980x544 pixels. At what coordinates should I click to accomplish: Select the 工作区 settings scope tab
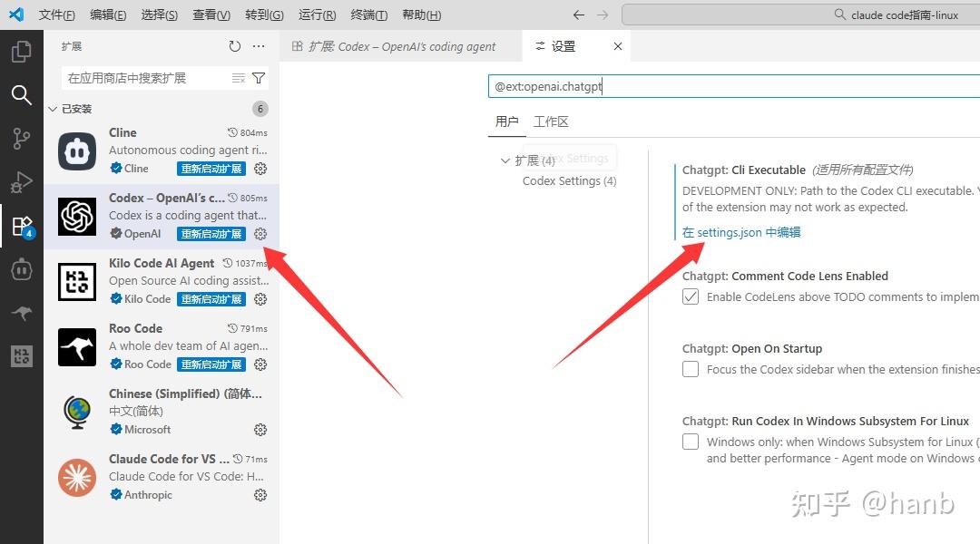551,121
